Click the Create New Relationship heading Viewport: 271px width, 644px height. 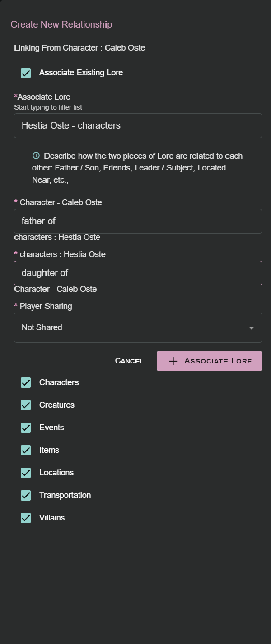(61, 24)
